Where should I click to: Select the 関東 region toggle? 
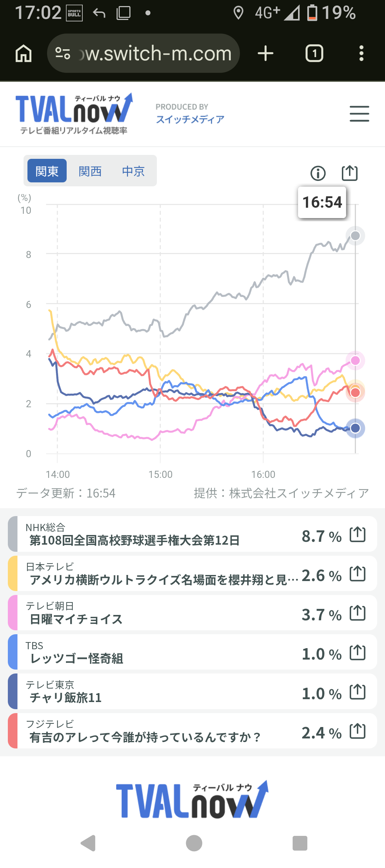pyautogui.click(x=47, y=171)
